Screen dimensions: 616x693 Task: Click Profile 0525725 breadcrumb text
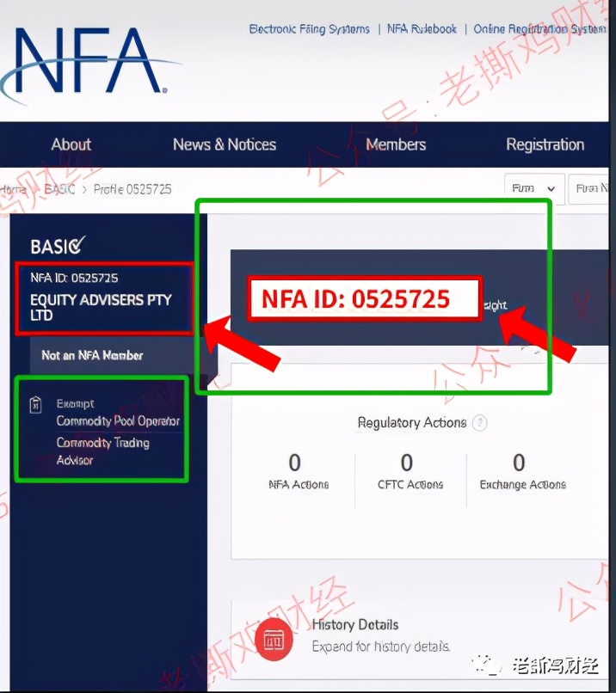132,190
